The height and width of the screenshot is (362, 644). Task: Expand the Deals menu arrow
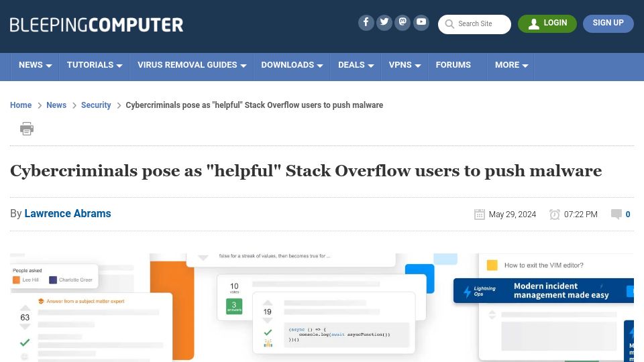371,66
